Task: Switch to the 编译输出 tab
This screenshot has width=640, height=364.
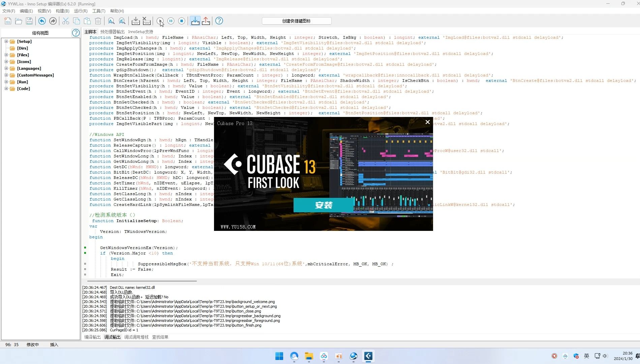Action: [92, 337]
